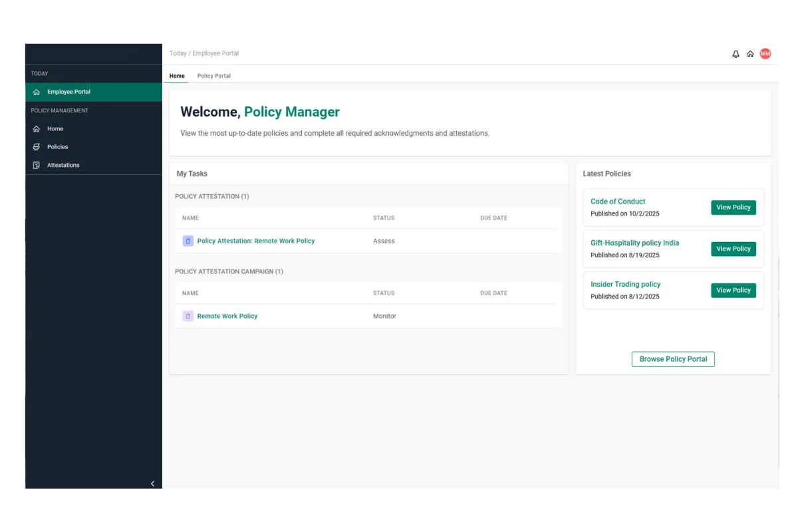View Policy for Code of Conduct
The image size is (798, 532).
(x=733, y=207)
